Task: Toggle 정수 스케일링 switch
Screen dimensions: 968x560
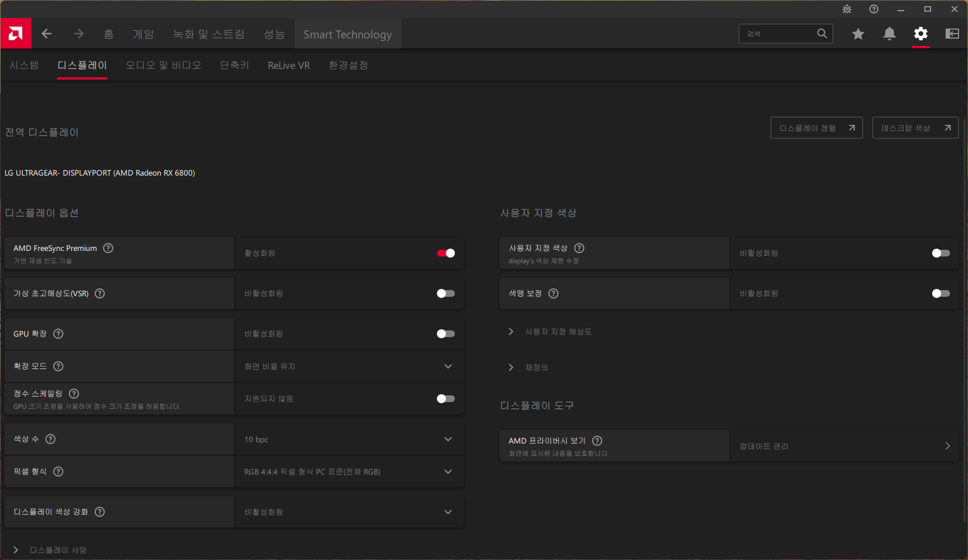Action: [446, 399]
